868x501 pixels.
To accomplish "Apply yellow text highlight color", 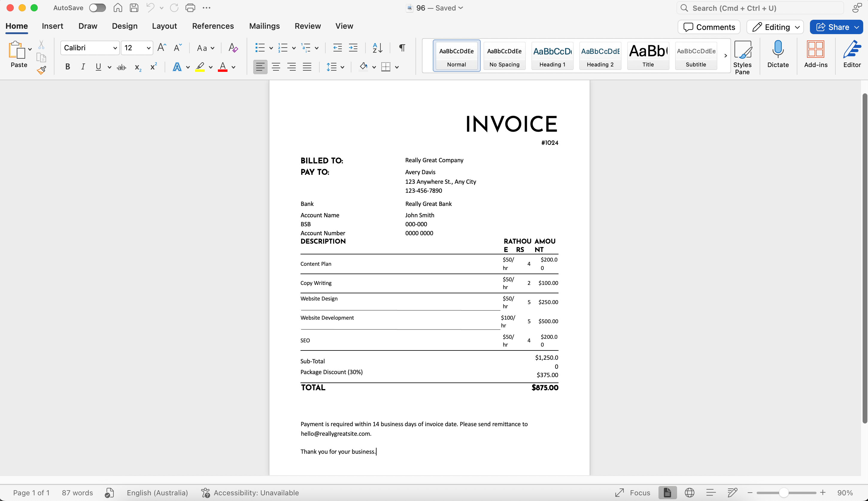I will pyautogui.click(x=200, y=67).
